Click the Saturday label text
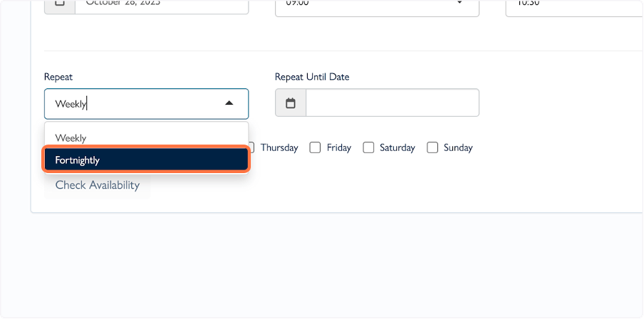This screenshot has width=644, height=319. click(x=397, y=148)
